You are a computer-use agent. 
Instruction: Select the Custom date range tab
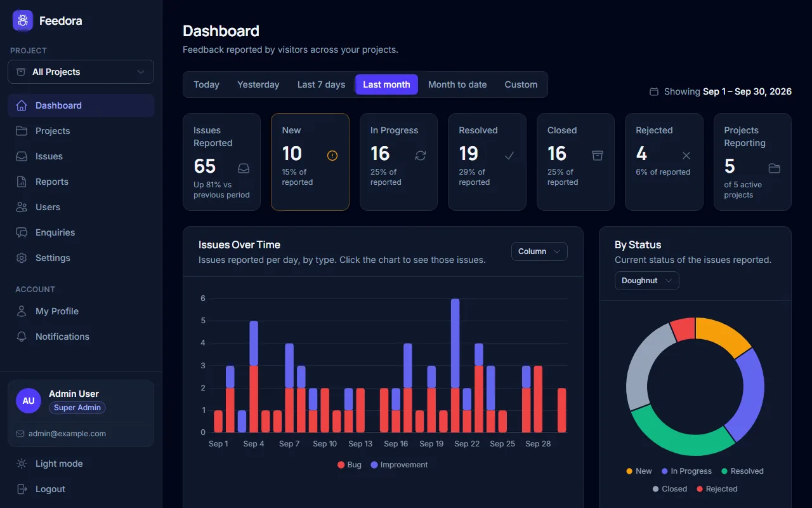click(x=521, y=84)
